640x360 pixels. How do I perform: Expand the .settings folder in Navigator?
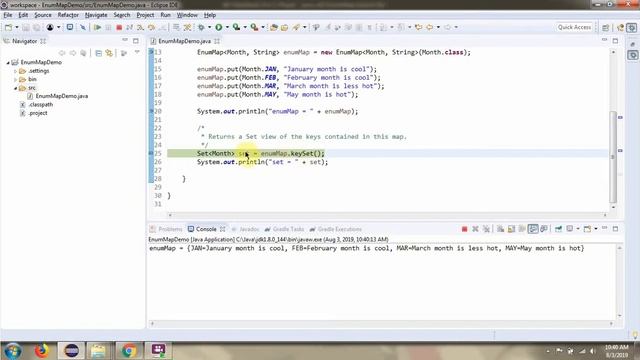tap(16, 71)
